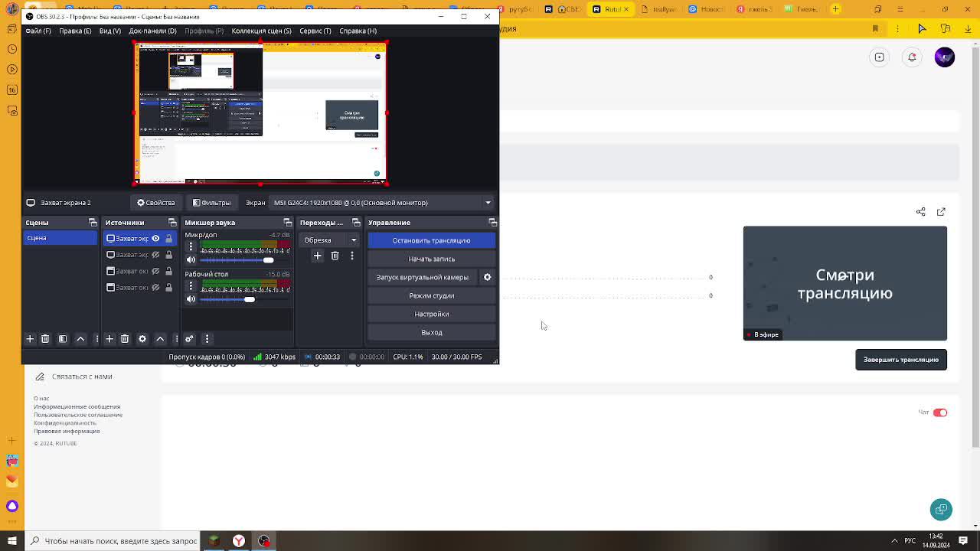Open transition properties three-dot menu in Переходы

pos(352,256)
